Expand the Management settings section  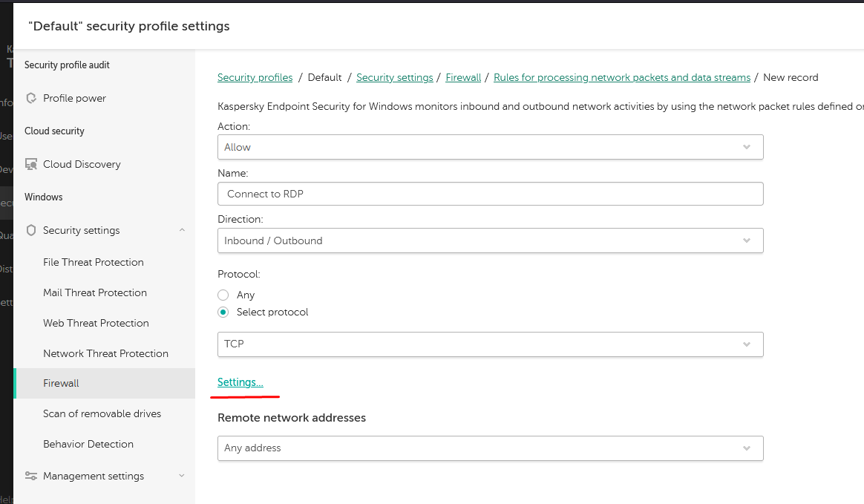(x=182, y=476)
